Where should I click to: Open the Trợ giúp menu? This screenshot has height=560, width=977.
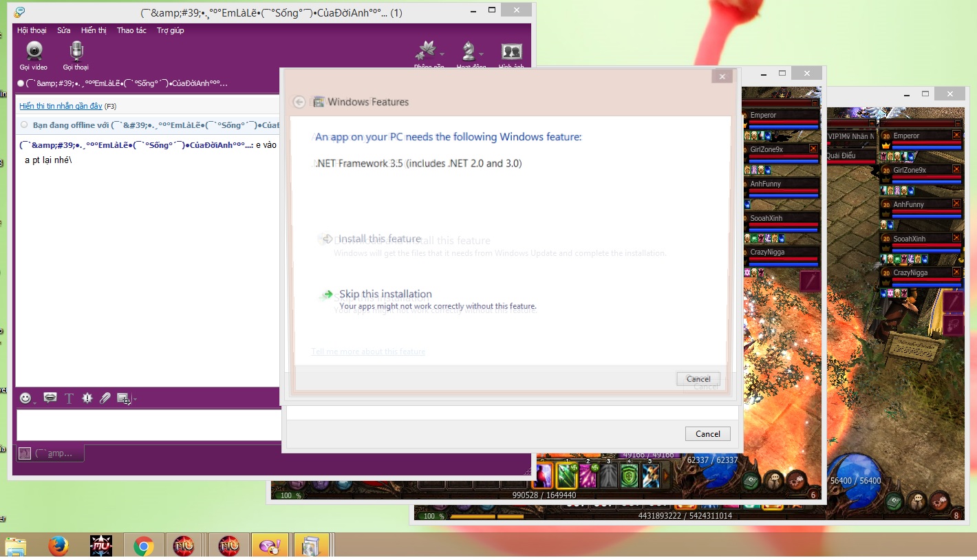pos(170,30)
